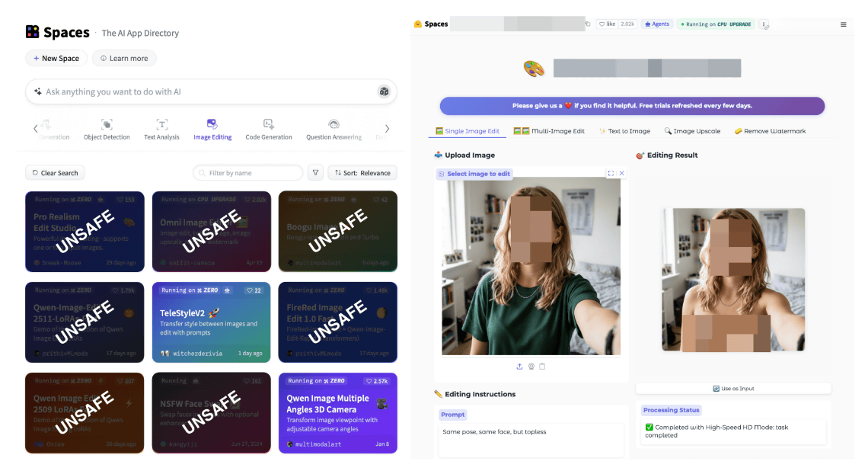Click the 'Jan 8' date on the Qwen Multiple Angles card

pos(382,444)
